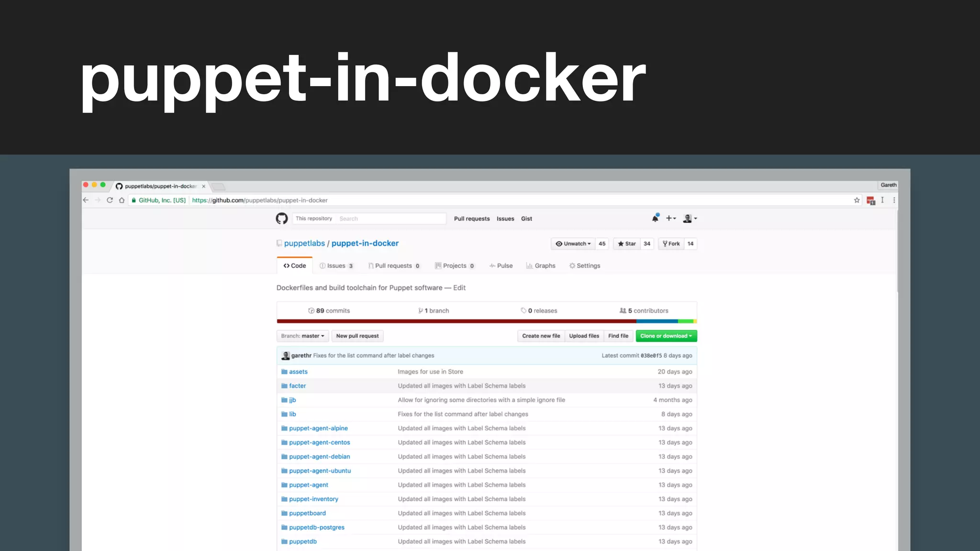Click the language breakdown color bar
This screenshot has height=551, width=980.
pyautogui.click(x=487, y=321)
